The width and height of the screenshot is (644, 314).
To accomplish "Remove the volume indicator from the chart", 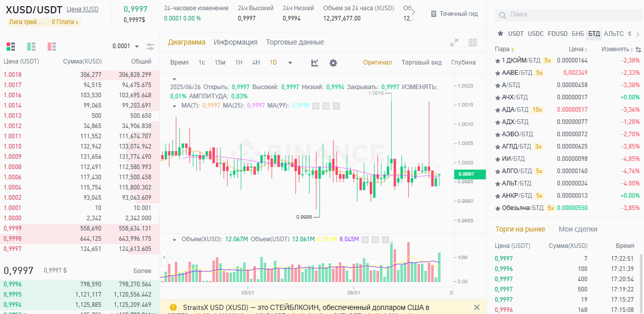I will pos(386,240).
